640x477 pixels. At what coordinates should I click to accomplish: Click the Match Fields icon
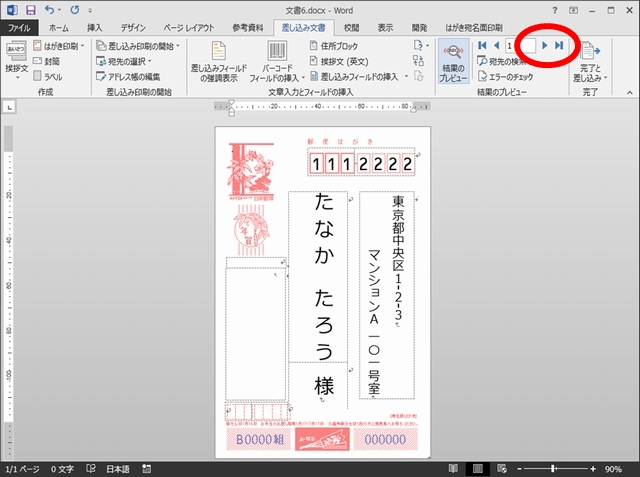tap(418, 61)
